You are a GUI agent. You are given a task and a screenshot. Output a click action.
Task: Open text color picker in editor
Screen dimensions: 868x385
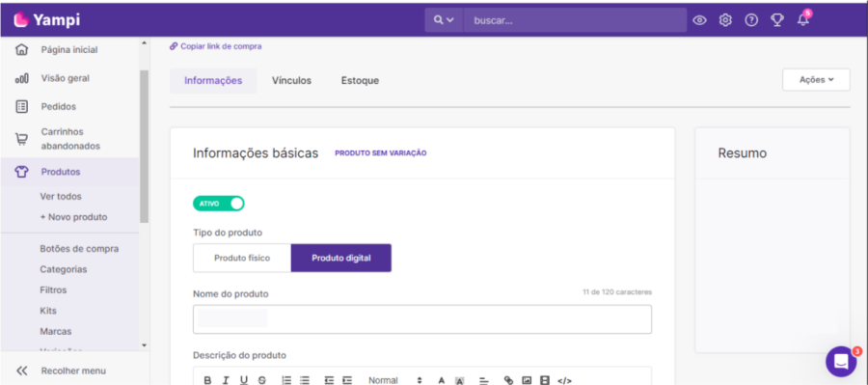[441, 380]
